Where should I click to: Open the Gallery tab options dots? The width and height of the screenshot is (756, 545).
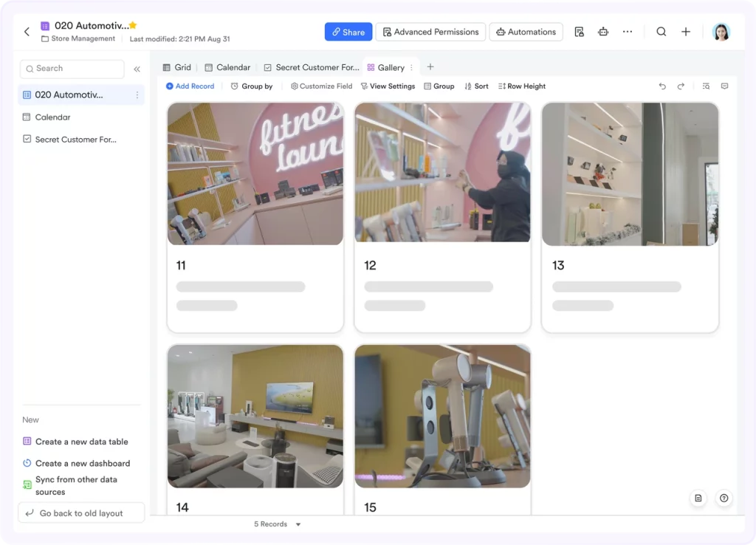(x=411, y=67)
